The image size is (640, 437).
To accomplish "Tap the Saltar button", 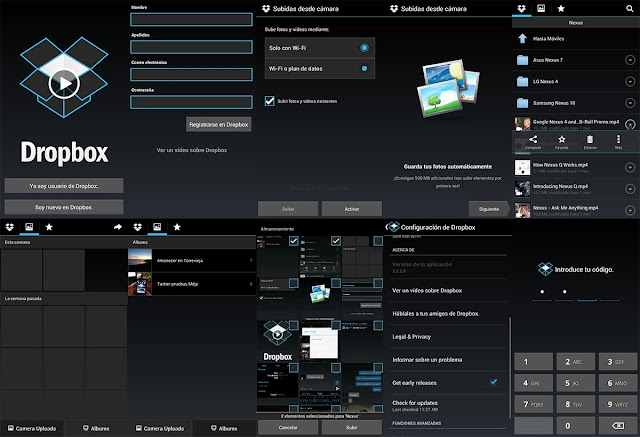I will [x=288, y=209].
